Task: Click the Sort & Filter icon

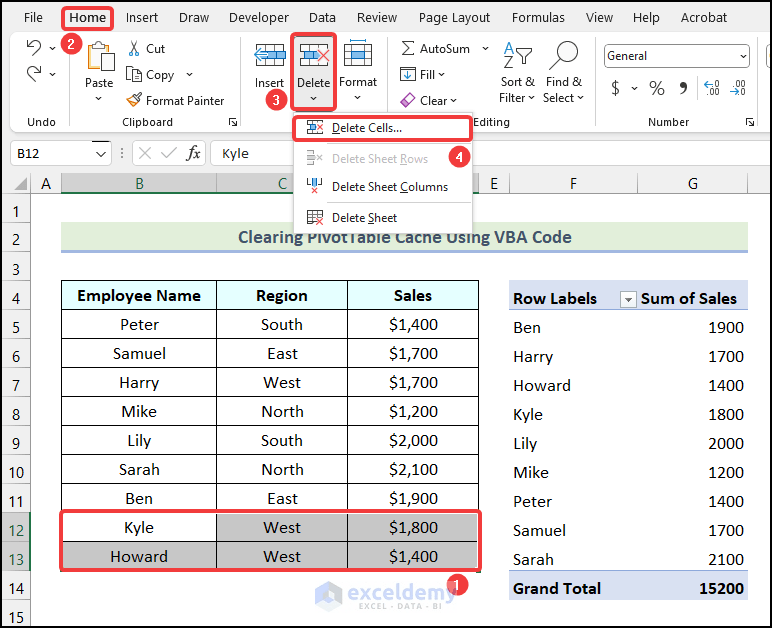Action: pos(517,55)
